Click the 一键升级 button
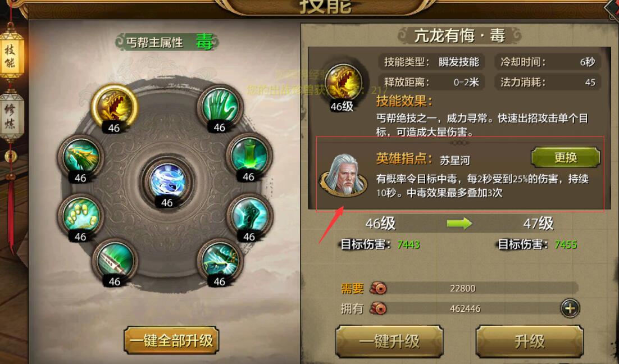Image resolution: width=619 pixels, height=364 pixels. pos(389,342)
